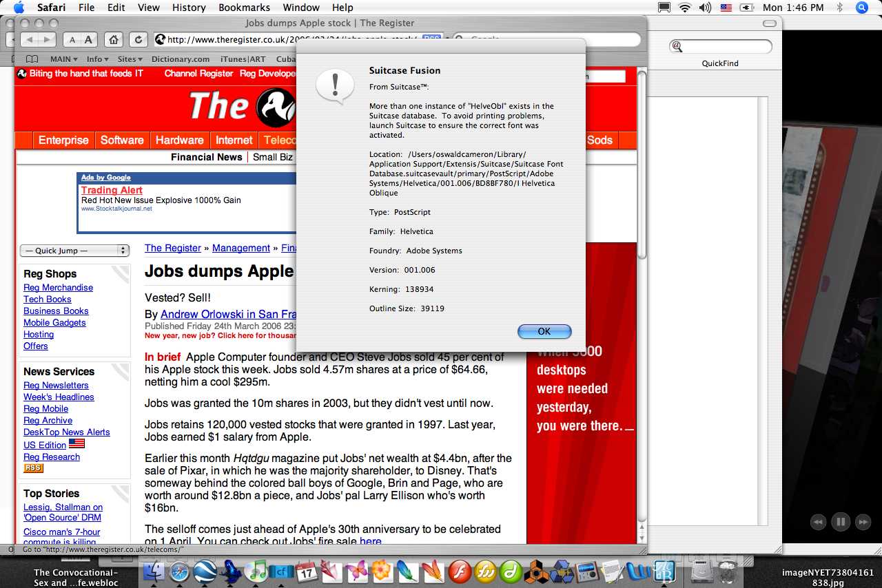The width and height of the screenshot is (882, 588).
Task: Open the Window menu
Action: tap(301, 8)
